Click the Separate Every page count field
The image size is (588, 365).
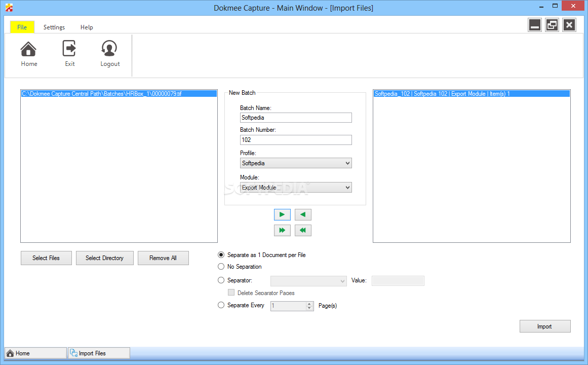point(288,306)
